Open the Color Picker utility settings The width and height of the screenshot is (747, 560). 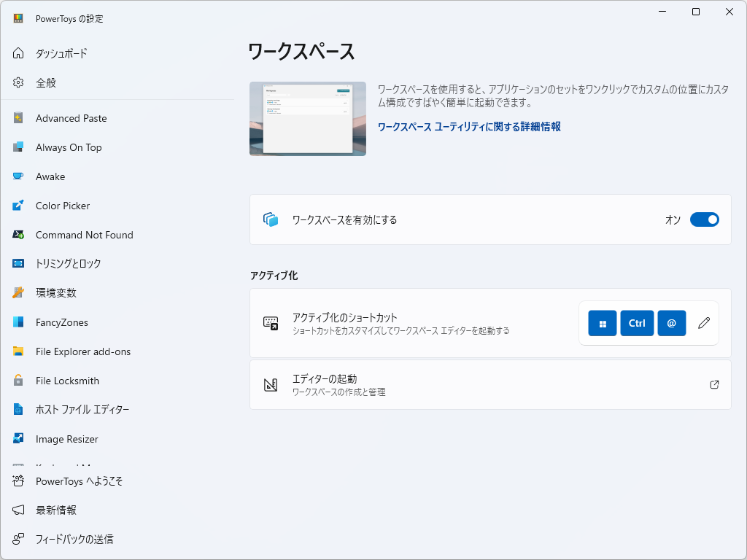[65, 206]
